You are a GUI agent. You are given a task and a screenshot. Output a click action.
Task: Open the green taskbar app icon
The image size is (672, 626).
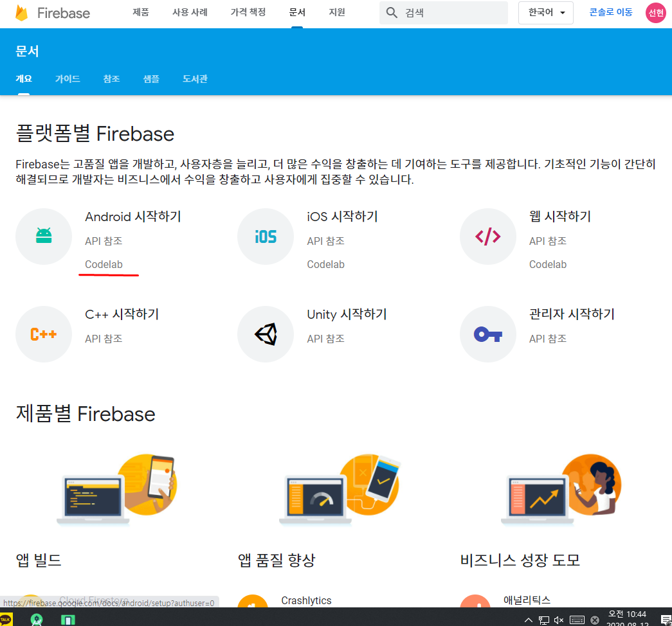point(68,620)
